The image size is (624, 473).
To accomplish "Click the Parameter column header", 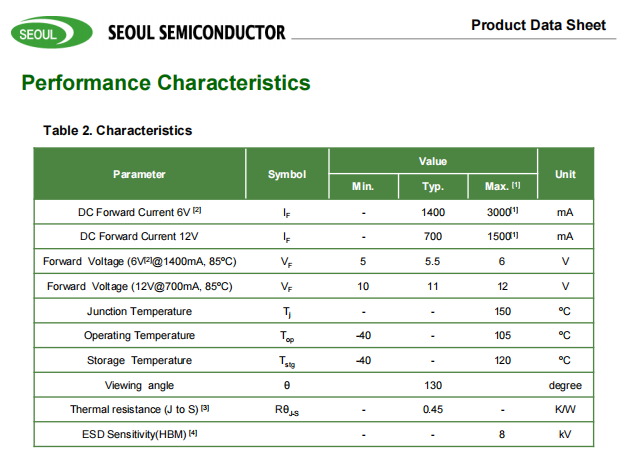I will click(x=139, y=174).
